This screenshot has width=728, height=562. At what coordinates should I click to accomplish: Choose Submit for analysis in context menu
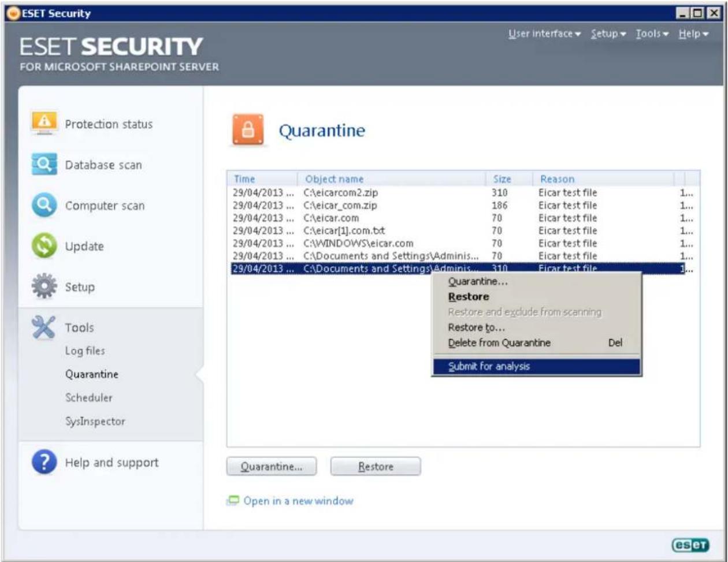tap(536, 366)
